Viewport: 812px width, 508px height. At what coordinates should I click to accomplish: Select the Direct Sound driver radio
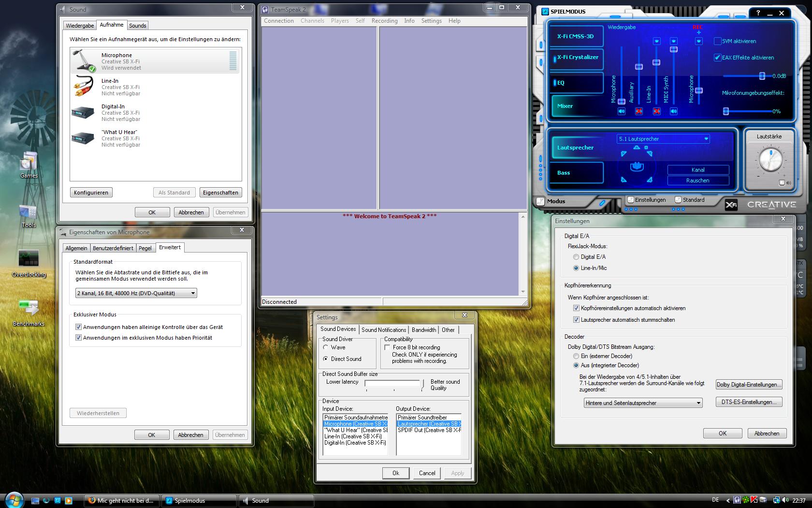(x=326, y=359)
